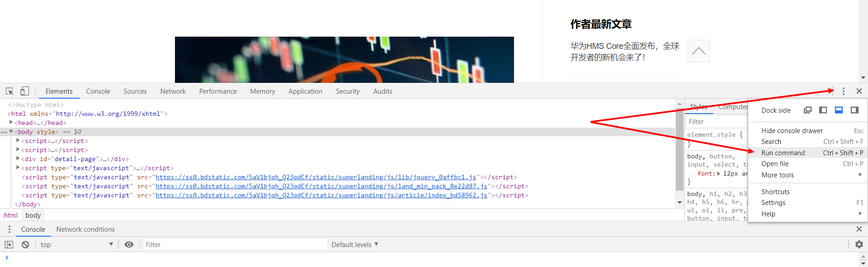868x267 pixels.
Task: Toggle the device toolbar icon
Action: [x=24, y=91]
